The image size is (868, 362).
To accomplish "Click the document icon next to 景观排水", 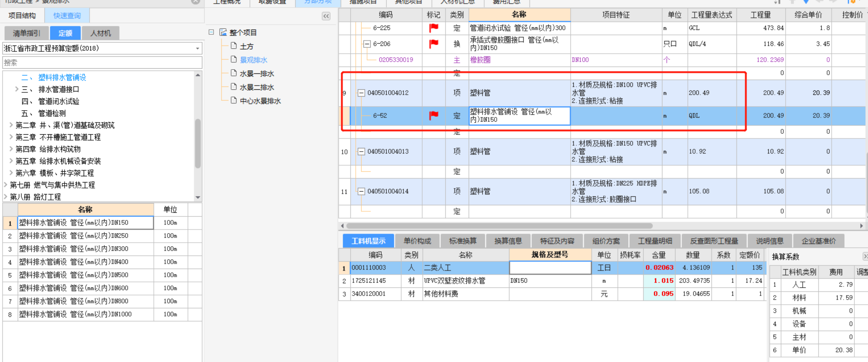I will click(234, 60).
